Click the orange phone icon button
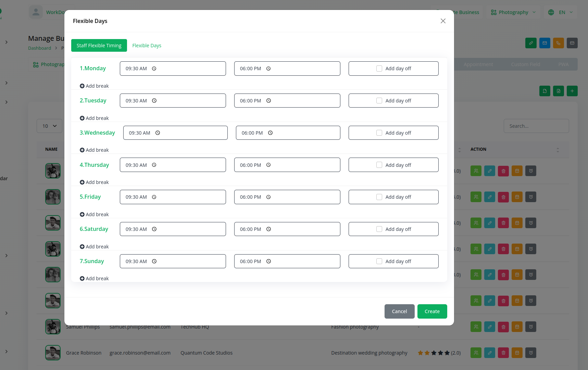Image resolution: width=588 pixels, height=370 pixels. tap(558, 43)
